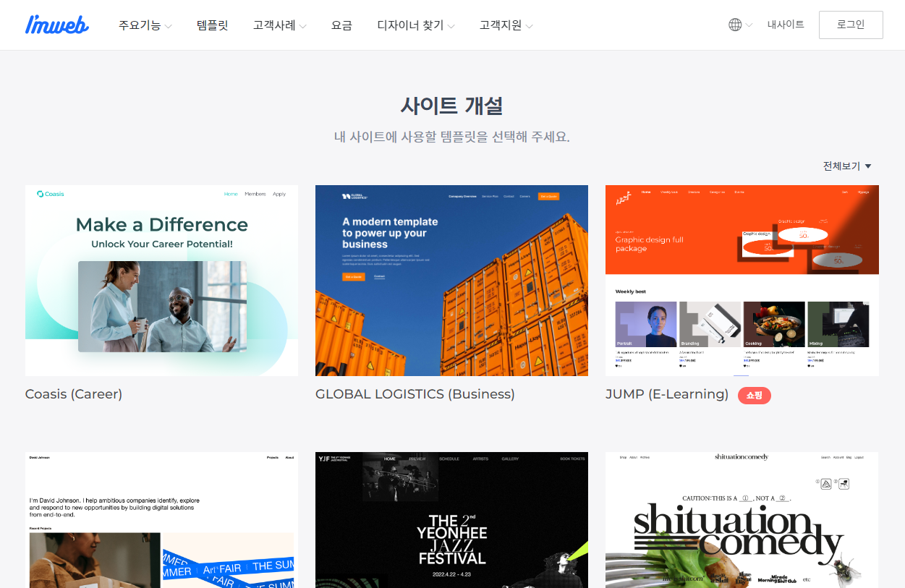Select the Coasis template thumbnail
The width and height of the screenshot is (905, 588).
pos(161,281)
